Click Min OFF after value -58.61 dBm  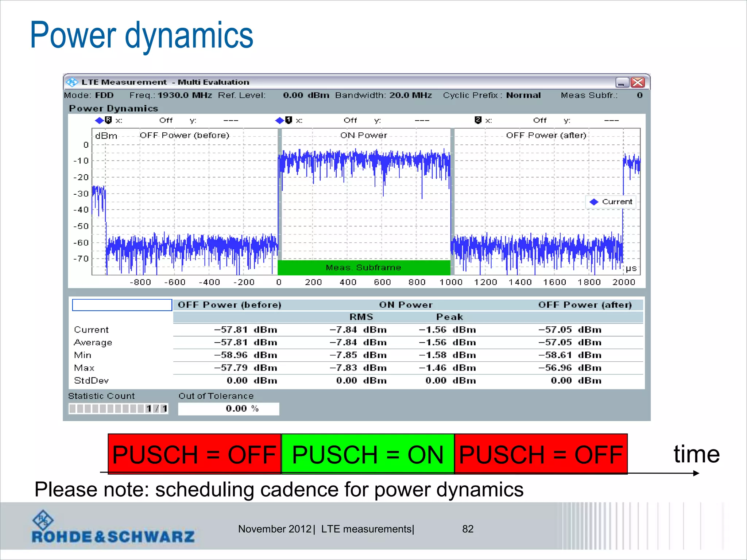[570, 355]
